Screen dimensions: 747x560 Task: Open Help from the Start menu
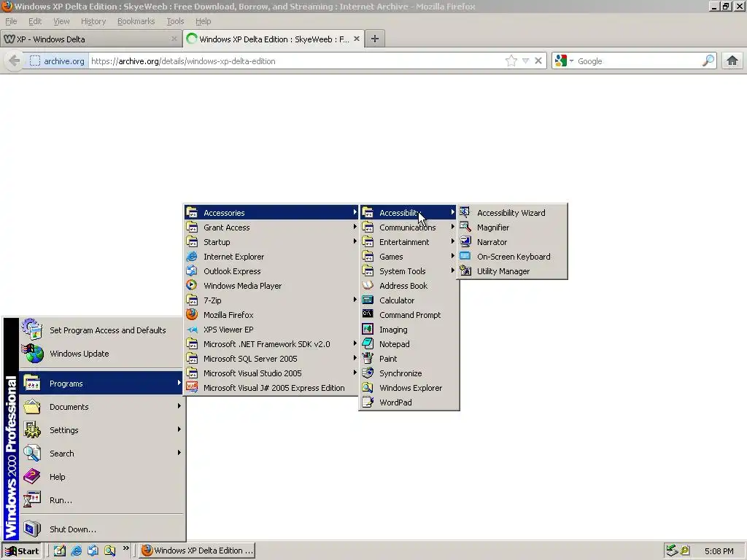(101, 477)
